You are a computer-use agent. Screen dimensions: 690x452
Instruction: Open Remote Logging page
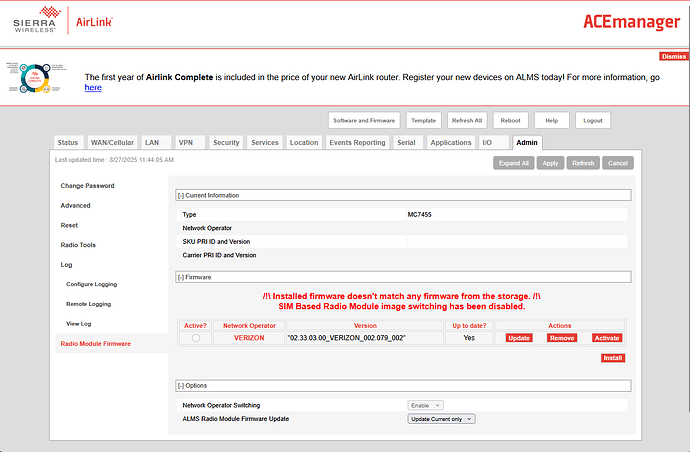tap(88, 304)
